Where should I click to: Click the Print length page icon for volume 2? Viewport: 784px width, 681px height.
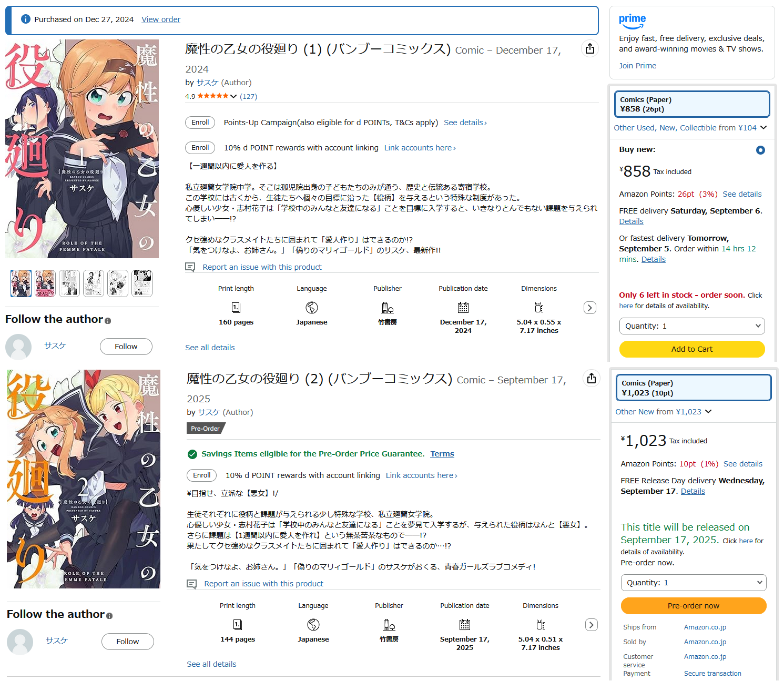(x=238, y=625)
